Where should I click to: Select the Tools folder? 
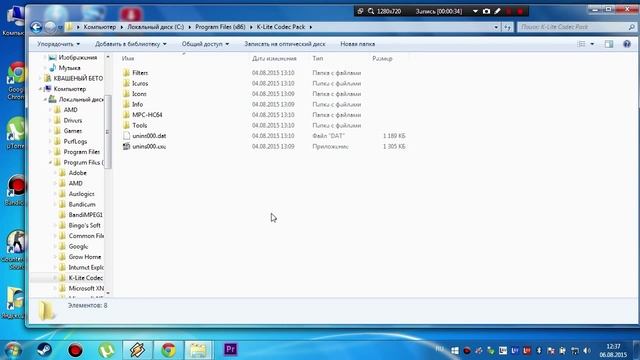coord(140,125)
